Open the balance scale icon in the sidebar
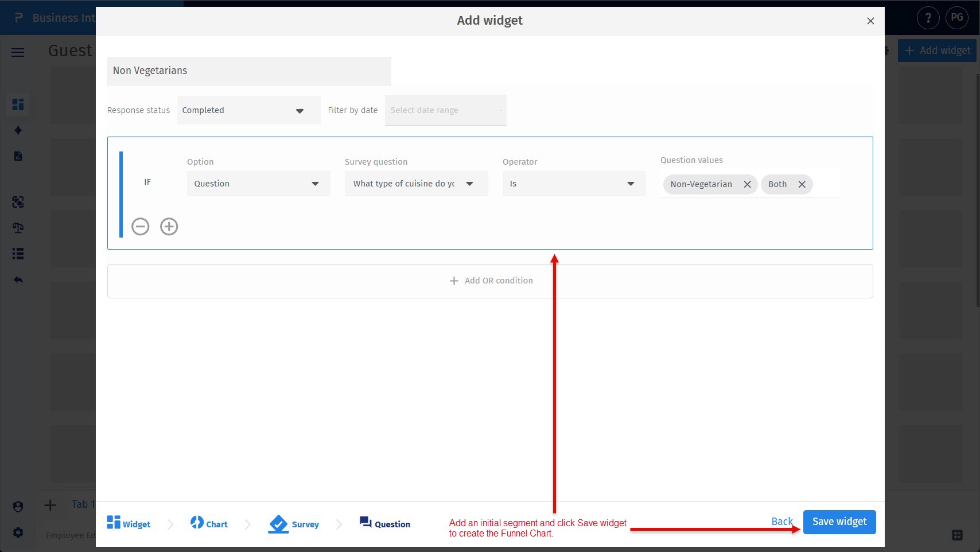 (18, 228)
